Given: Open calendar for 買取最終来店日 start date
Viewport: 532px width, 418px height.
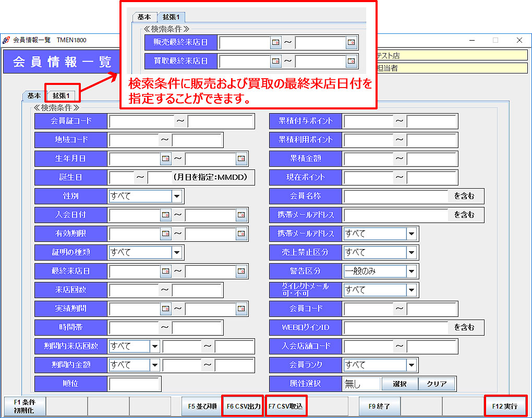Looking at the screenshot, I should (x=276, y=62).
